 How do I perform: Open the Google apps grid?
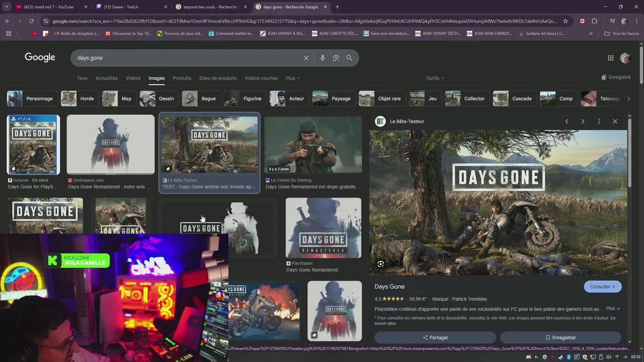(611, 58)
